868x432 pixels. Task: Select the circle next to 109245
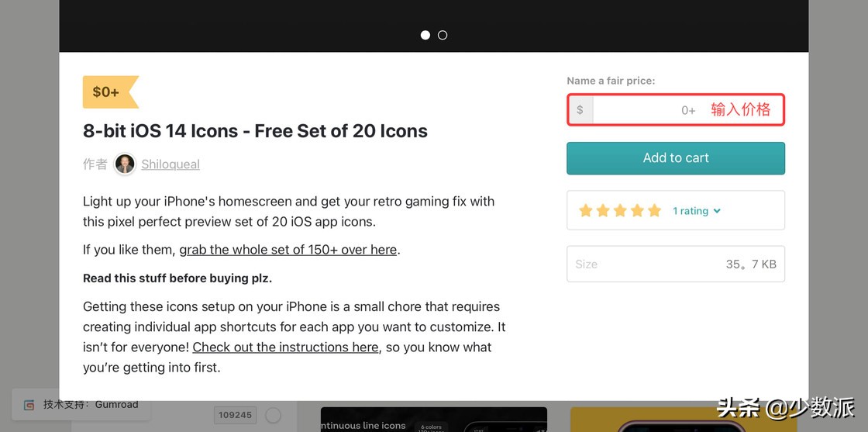point(273,415)
